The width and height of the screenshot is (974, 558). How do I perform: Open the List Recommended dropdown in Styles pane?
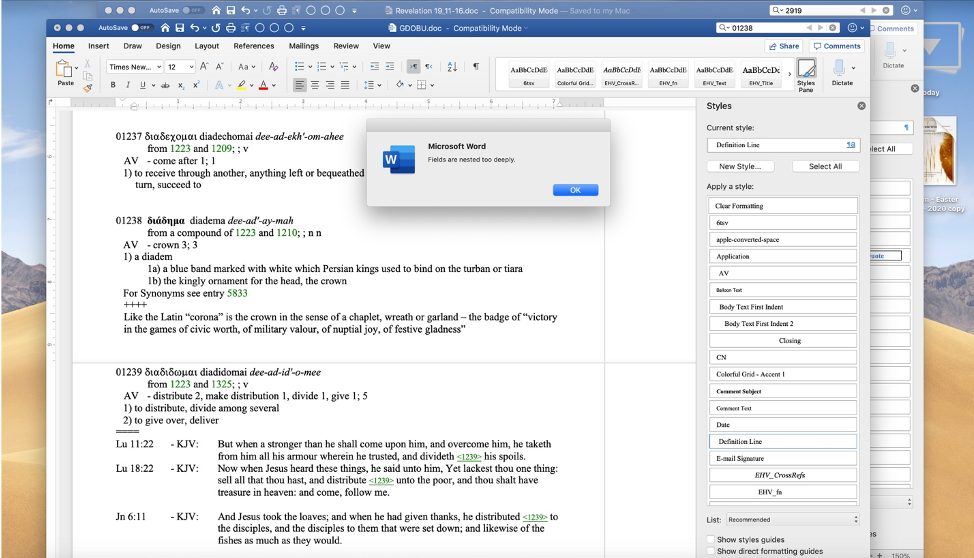tap(793, 519)
